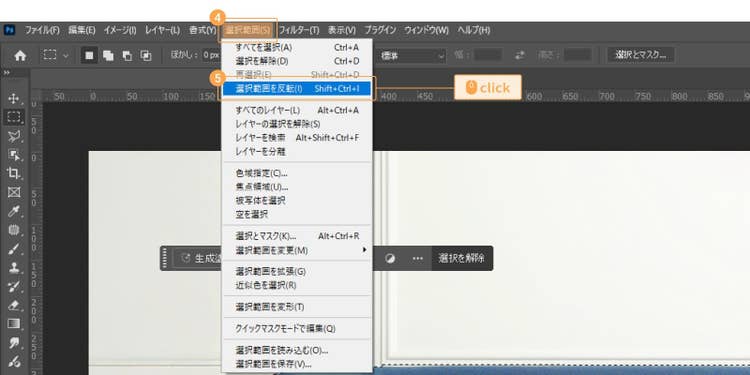The width and height of the screenshot is (750, 375).
Task: Click 選択を解除 button in contextual task bar
Action: (x=462, y=259)
